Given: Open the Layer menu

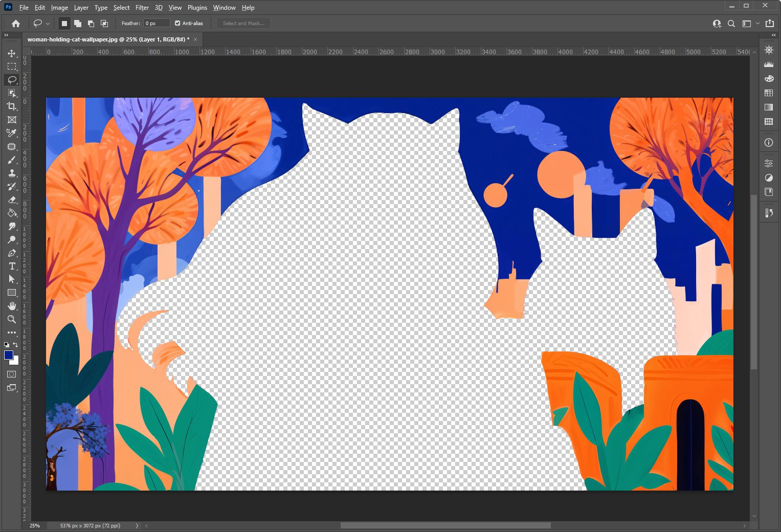Looking at the screenshot, I should pos(81,8).
